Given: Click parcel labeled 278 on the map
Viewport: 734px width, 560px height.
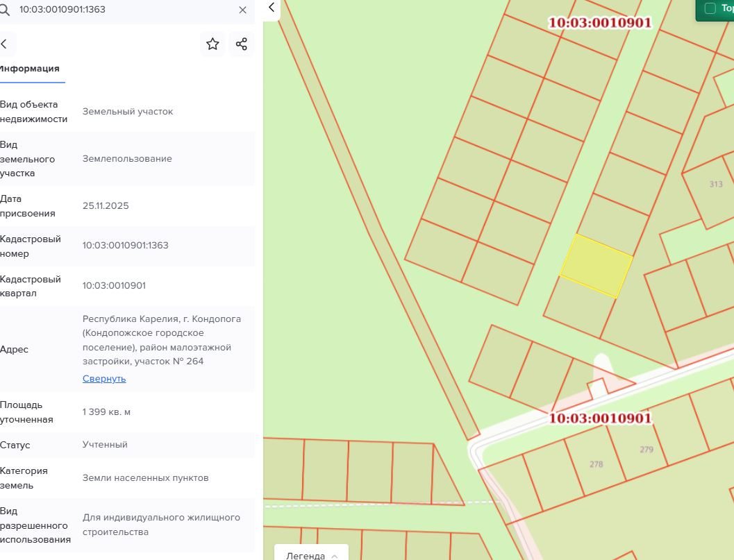Looking at the screenshot, I should pos(596,464).
